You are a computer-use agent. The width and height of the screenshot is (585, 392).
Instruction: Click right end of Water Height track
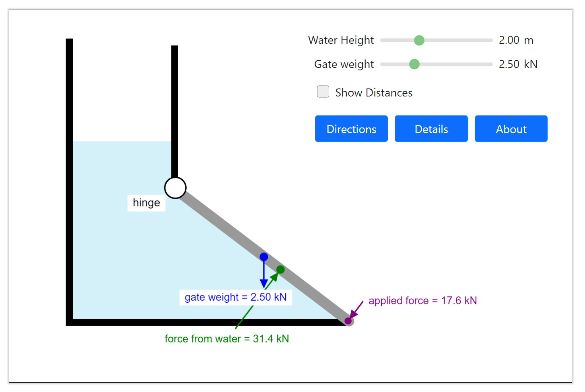click(x=490, y=40)
